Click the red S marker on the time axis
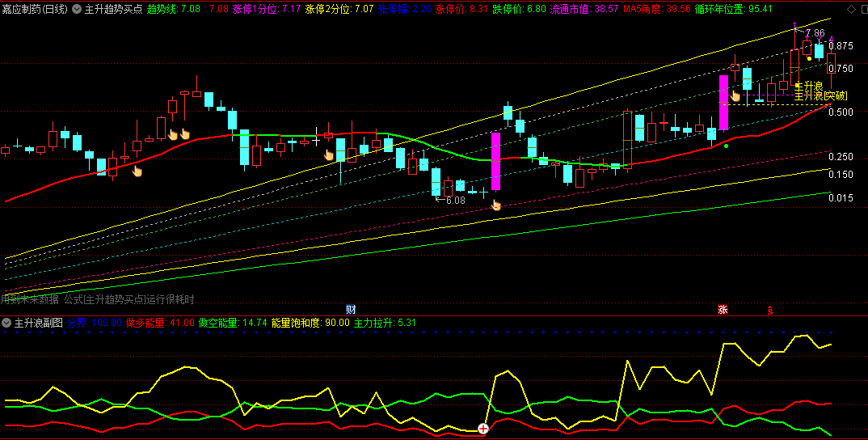The image size is (868, 440). 769,310
